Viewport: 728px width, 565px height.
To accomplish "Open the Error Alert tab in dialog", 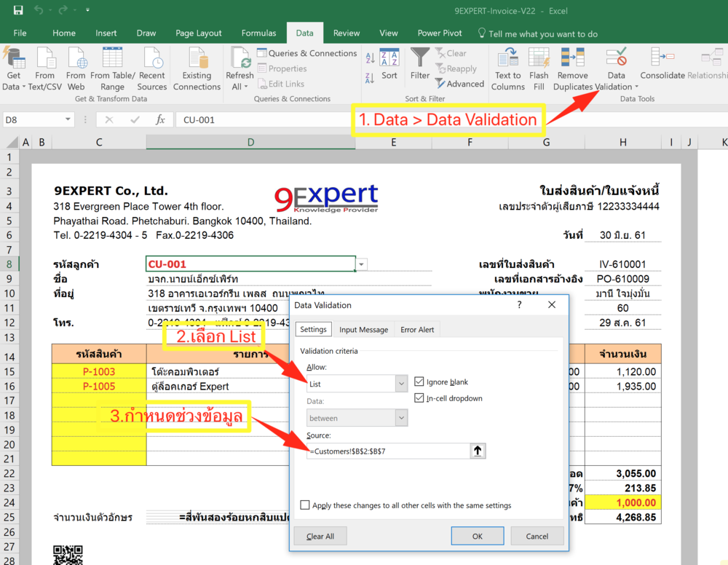I will pos(417,329).
